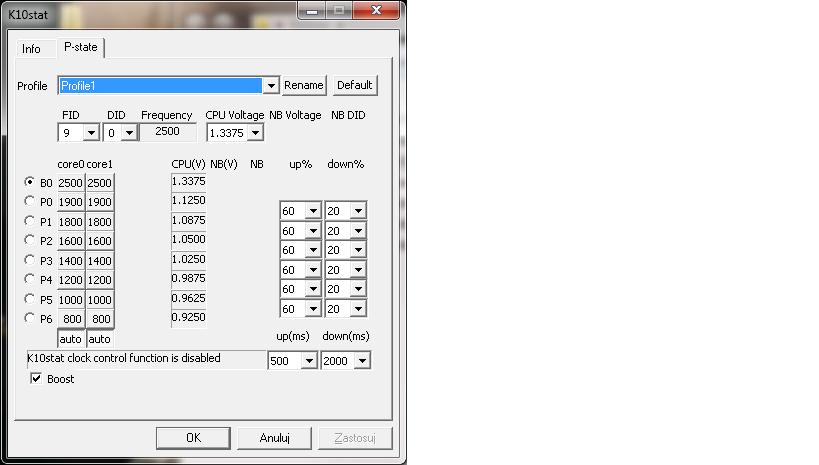Minimize the K10stat window
This screenshot has height=465, width=819.
[312, 10]
